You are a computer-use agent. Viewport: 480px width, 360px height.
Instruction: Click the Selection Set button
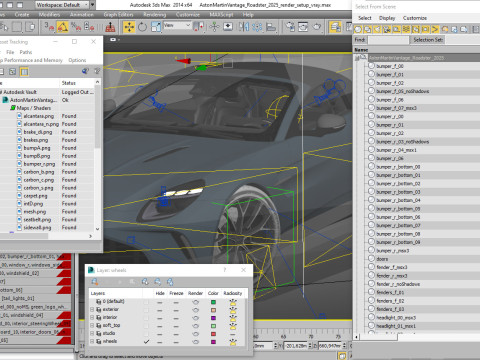coord(428,40)
